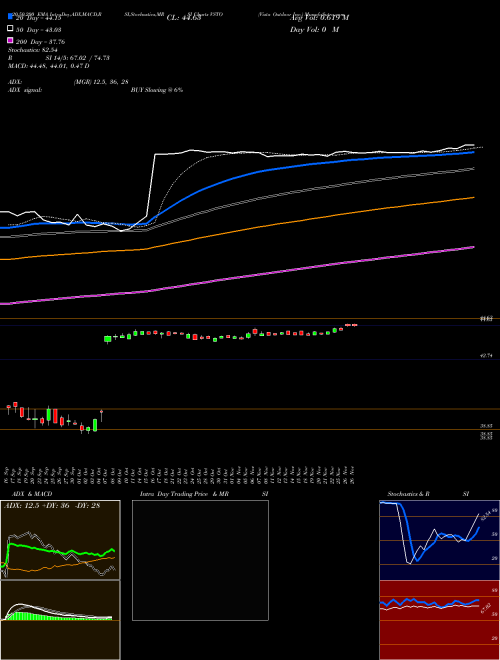The height and width of the screenshot is (660, 500).
Task: Click the tall green candlestick at the chart low
Action: tap(95, 425)
